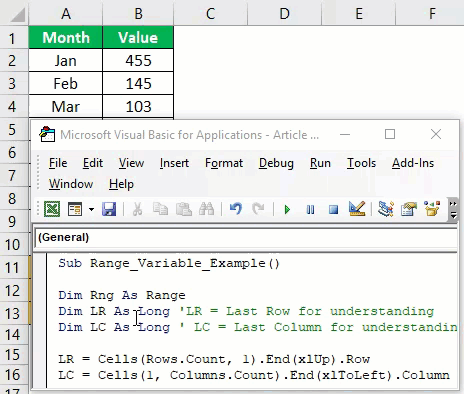Click the Save floppy disk icon
Screen dimensions: 464x394
(109, 209)
